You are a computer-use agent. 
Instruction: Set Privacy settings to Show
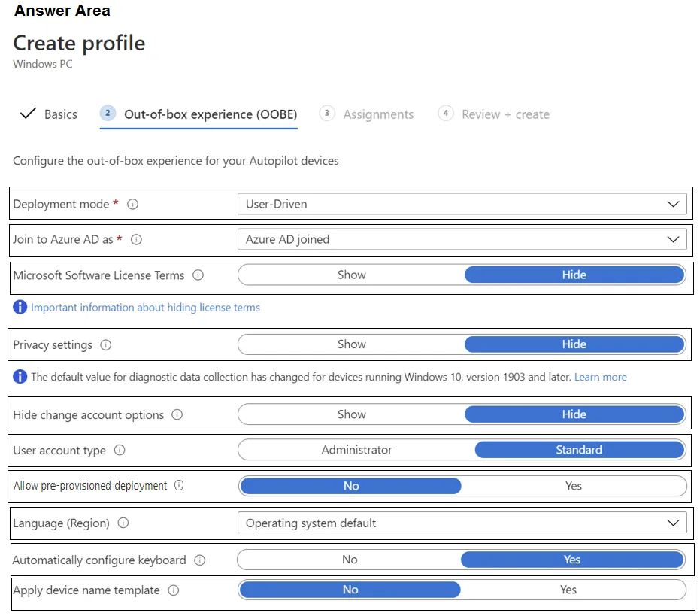click(351, 344)
